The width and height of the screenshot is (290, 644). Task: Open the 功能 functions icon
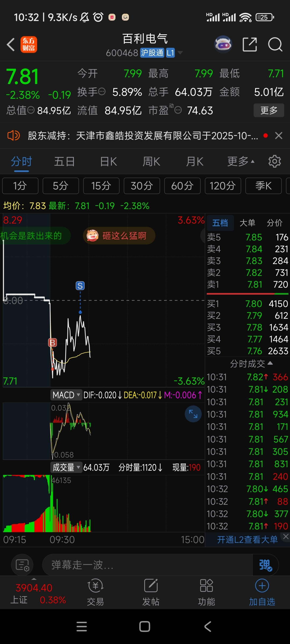[x=206, y=592]
